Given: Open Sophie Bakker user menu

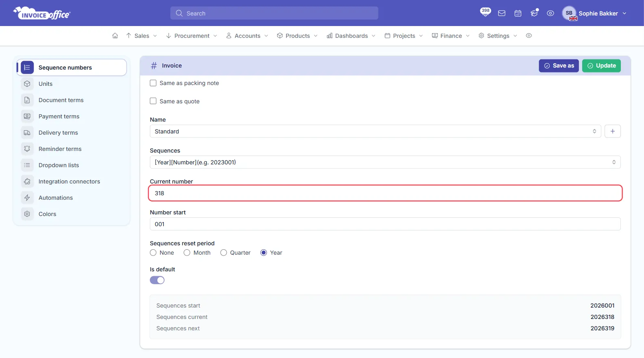Looking at the screenshot, I should click(x=594, y=13).
